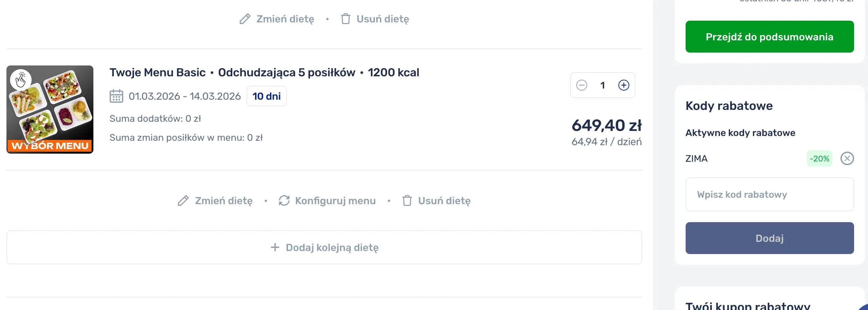Click the plus icon beside Dodaj kolejną dietę
868x310 pixels.
point(274,248)
